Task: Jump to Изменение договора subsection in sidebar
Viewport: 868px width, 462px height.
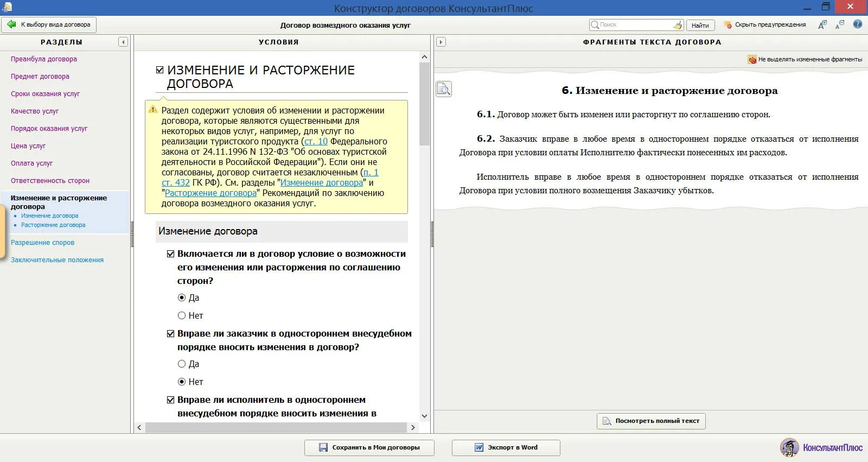Action: (x=49, y=216)
